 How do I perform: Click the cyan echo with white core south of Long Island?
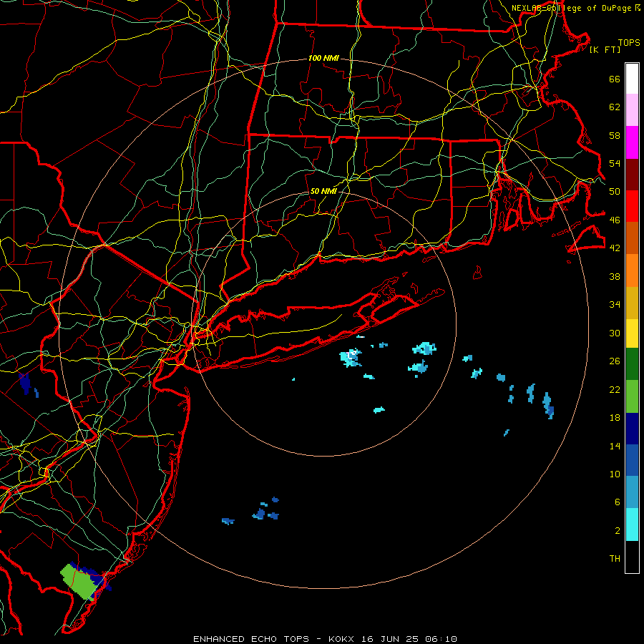351,357
